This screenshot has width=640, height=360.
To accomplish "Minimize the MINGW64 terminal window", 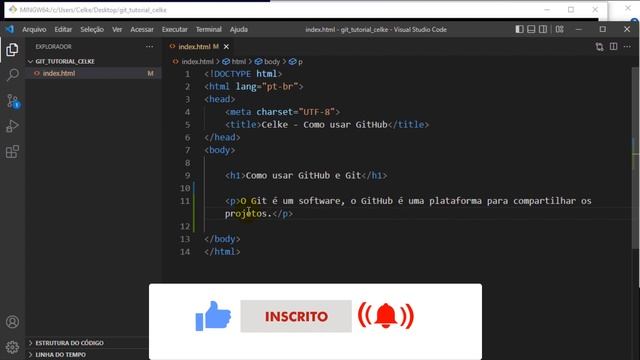I will pos(547,10).
